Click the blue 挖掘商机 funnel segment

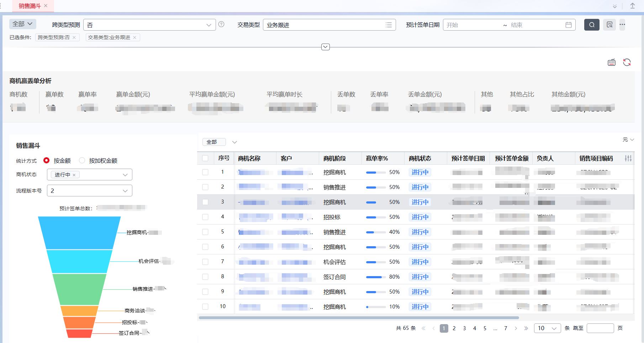tap(79, 233)
